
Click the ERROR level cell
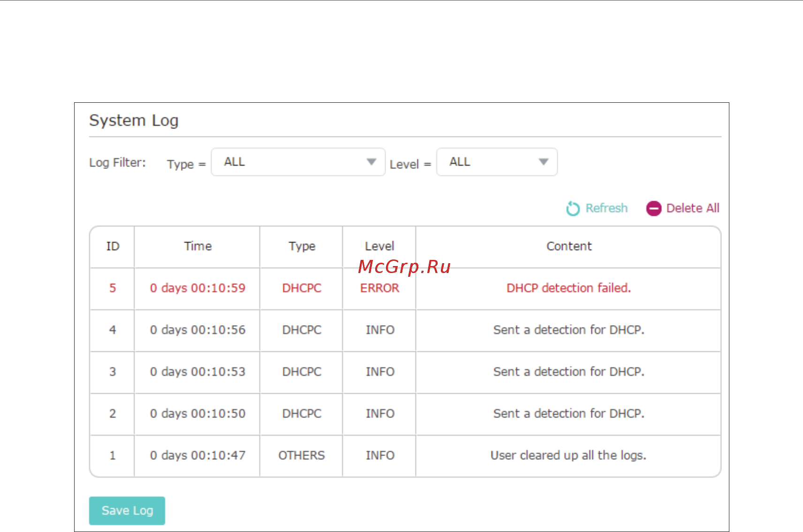379,288
